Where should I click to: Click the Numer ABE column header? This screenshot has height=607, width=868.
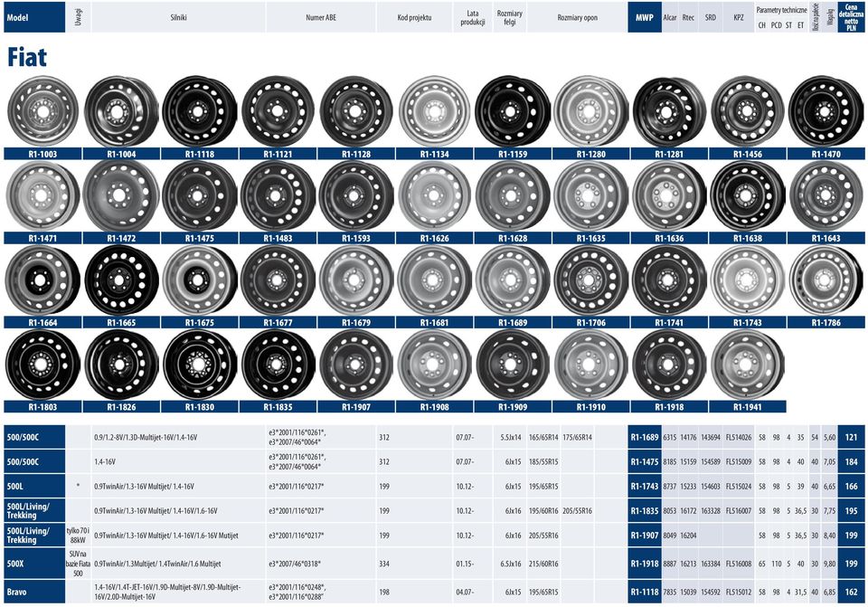point(321,18)
